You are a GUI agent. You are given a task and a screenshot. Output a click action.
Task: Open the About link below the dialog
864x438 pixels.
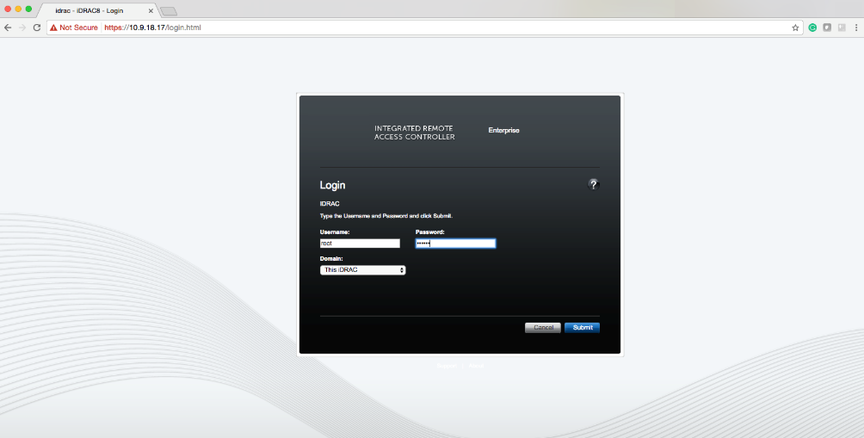coord(476,366)
